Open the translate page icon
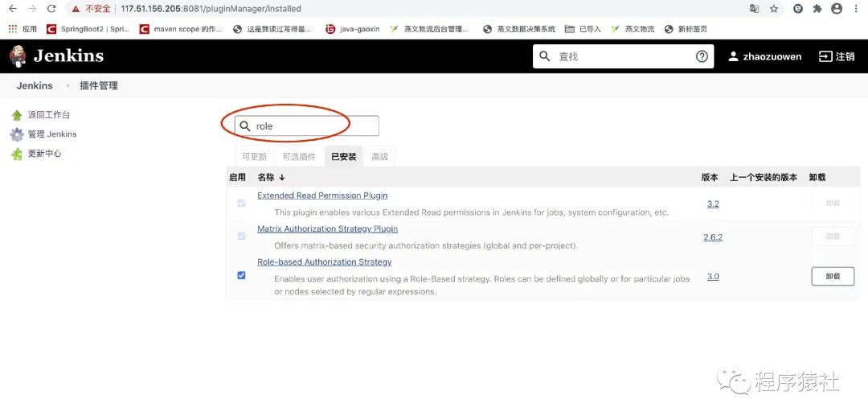The height and width of the screenshot is (420, 868). [x=755, y=9]
